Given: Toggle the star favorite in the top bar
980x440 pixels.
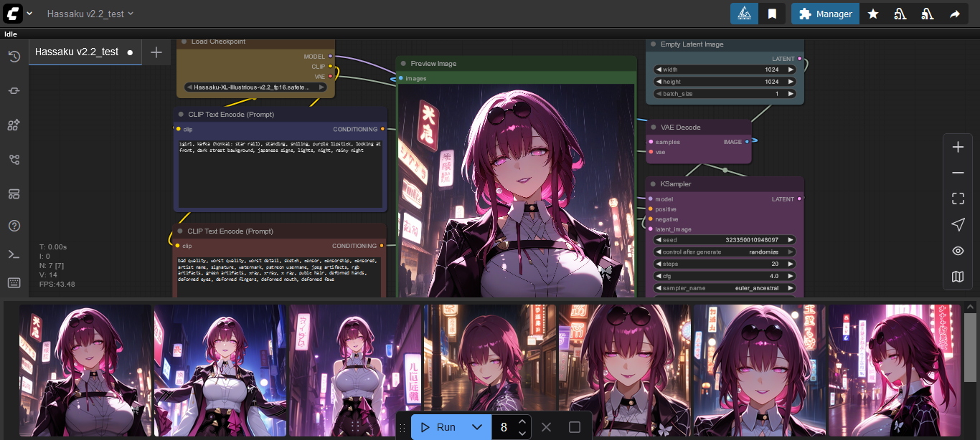Looking at the screenshot, I should tap(873, 14).
